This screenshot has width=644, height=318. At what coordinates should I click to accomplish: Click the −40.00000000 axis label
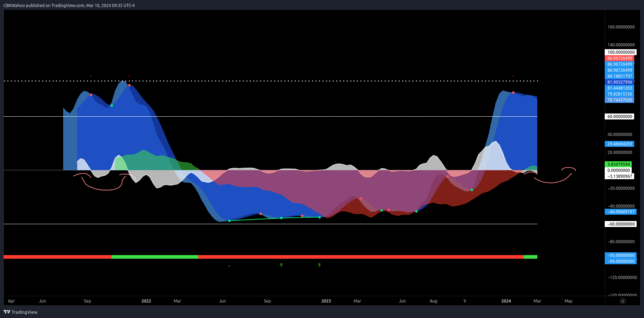[621, 206]
